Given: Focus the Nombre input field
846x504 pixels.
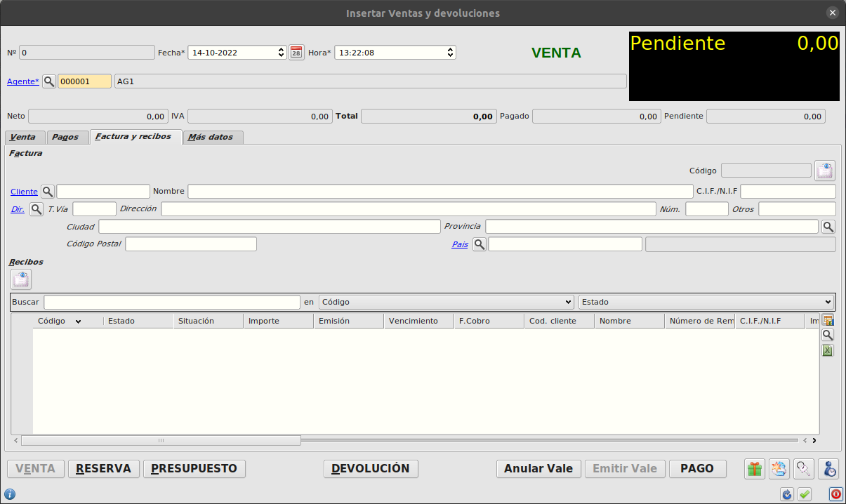Looking at the screenshot, I should pos(440,192).
